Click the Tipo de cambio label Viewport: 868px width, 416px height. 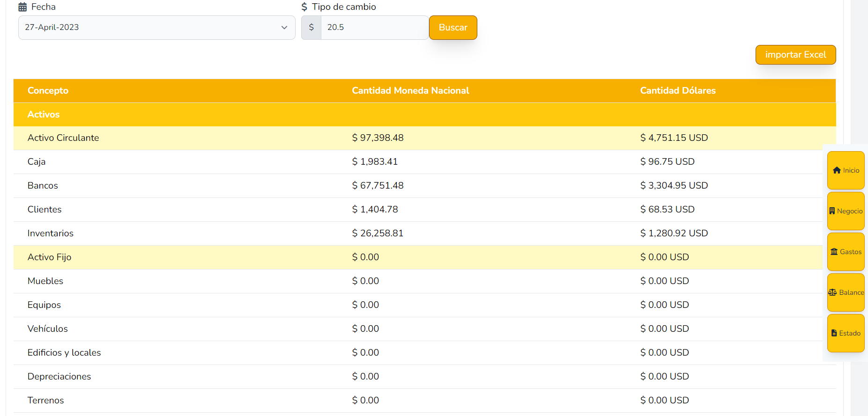(344, 7)
